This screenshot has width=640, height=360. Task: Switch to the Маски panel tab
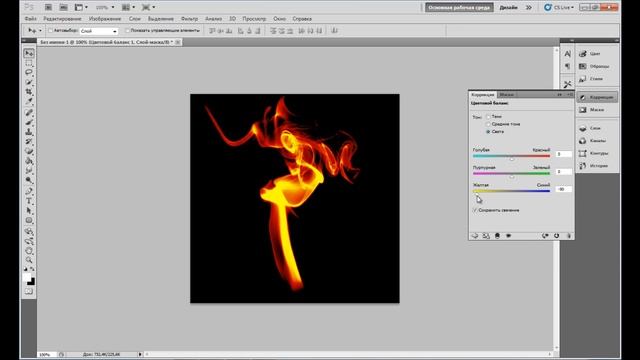507,95
